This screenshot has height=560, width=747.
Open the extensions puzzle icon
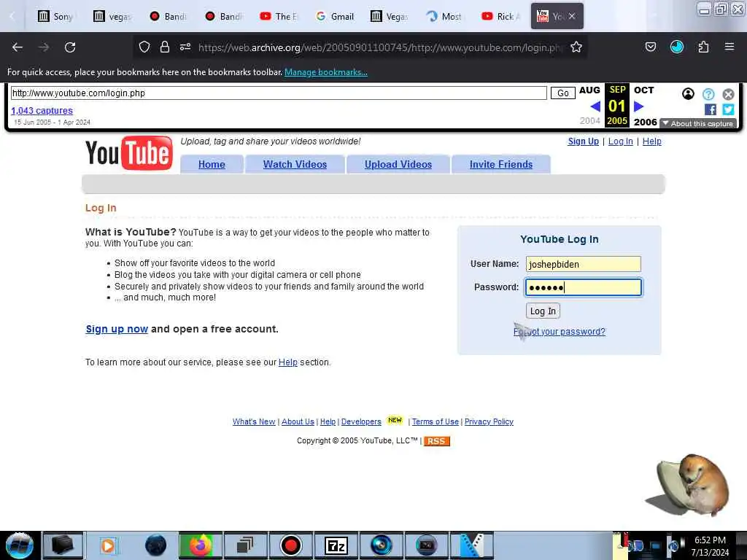click(703, 47)
